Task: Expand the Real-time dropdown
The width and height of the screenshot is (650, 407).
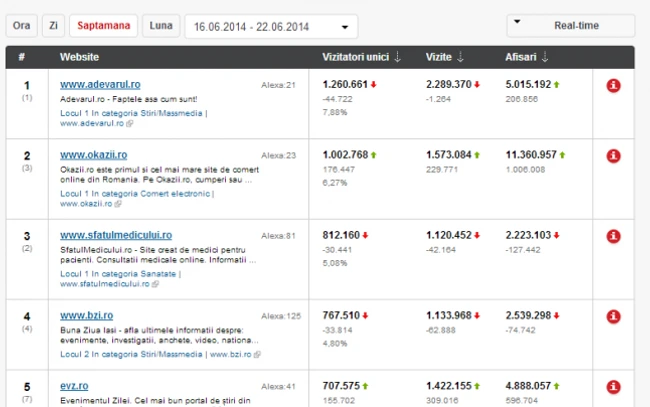Action: 570,26
